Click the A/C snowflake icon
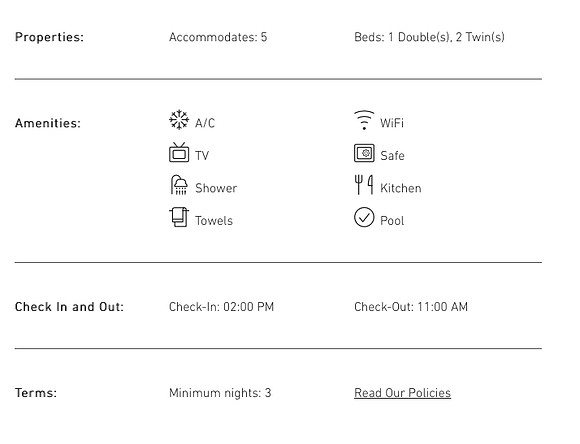 click(x=179, y=120)
